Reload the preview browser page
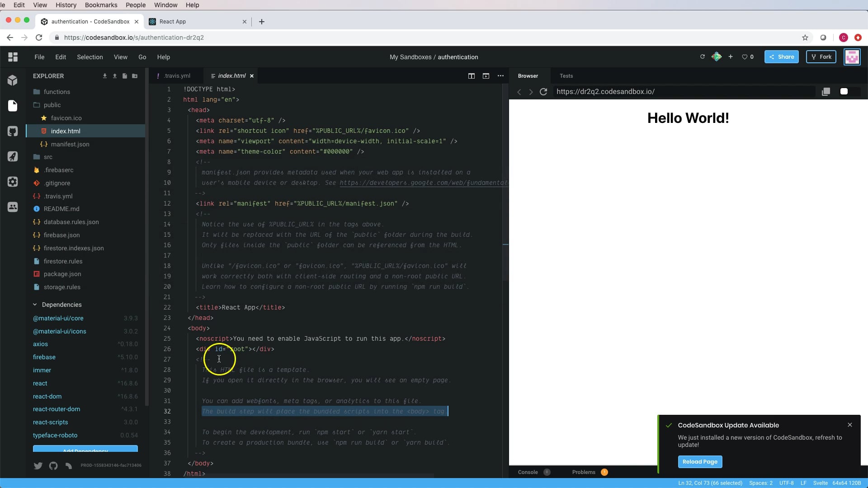This screenshot has width=868, height=488. coord(543,92)
